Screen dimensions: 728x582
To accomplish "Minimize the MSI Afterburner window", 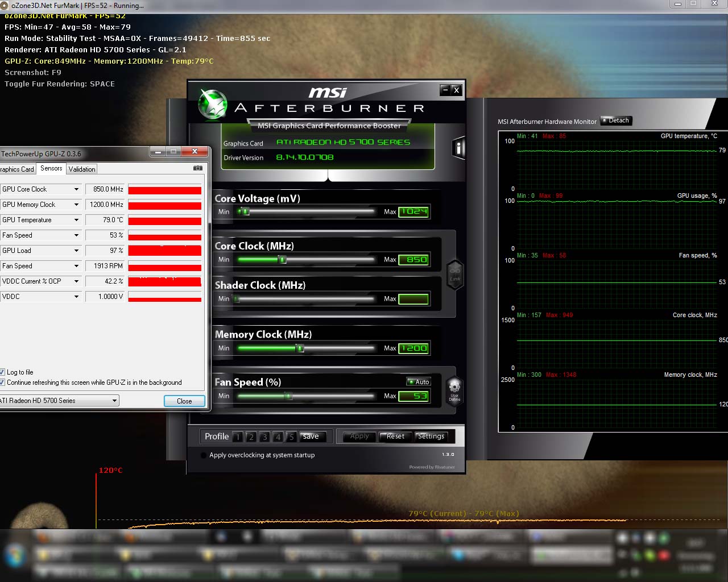I will [445, 90].
